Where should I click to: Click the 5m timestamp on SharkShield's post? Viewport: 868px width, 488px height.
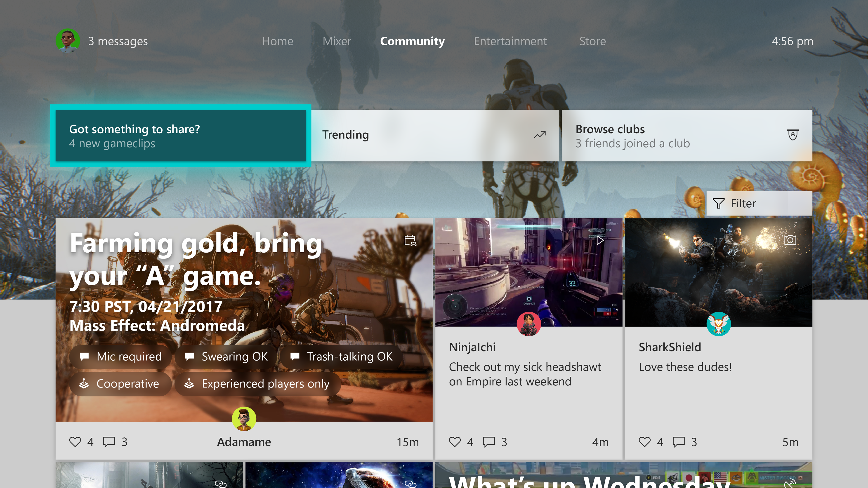[x=790, y=442]
